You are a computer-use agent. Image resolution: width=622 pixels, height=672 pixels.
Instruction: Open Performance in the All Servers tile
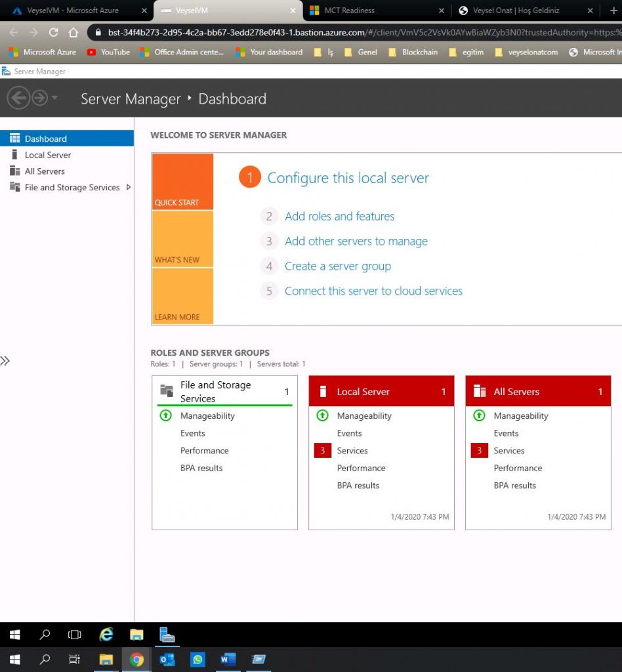(x=518, y=468)
